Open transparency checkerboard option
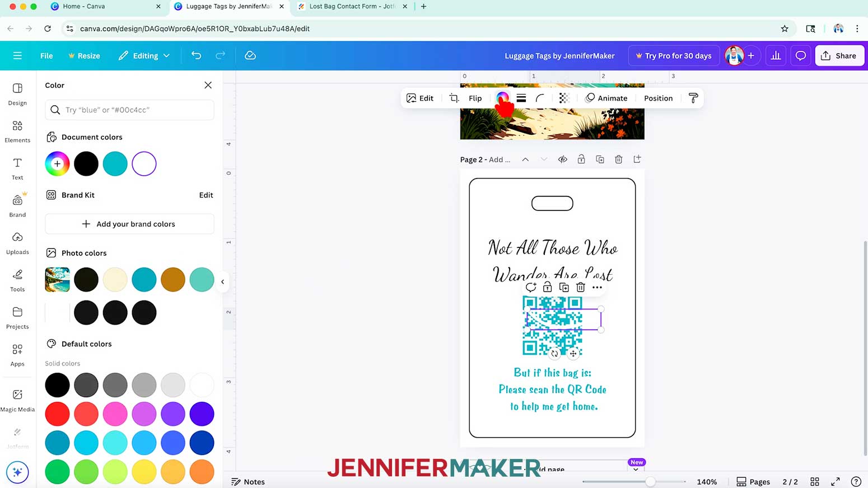Image resolution: width=868 pixels, height=488 pixels. point(564,98)
